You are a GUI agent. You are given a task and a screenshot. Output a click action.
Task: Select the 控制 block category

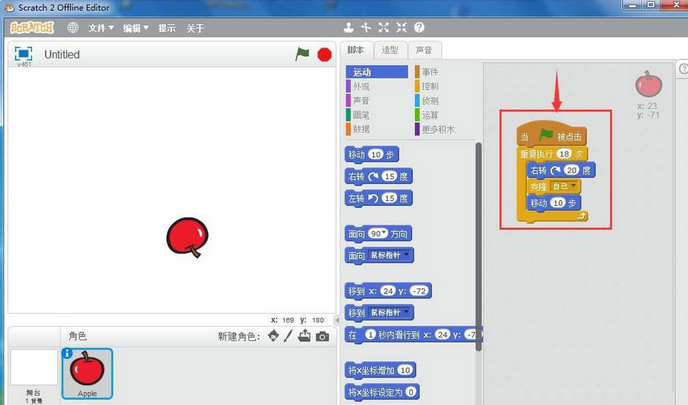(430, 87)
